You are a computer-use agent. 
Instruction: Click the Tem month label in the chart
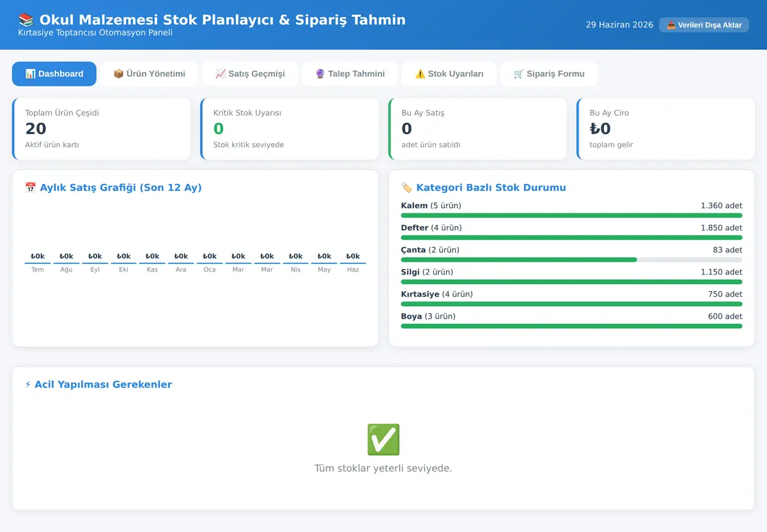(38, 270)
